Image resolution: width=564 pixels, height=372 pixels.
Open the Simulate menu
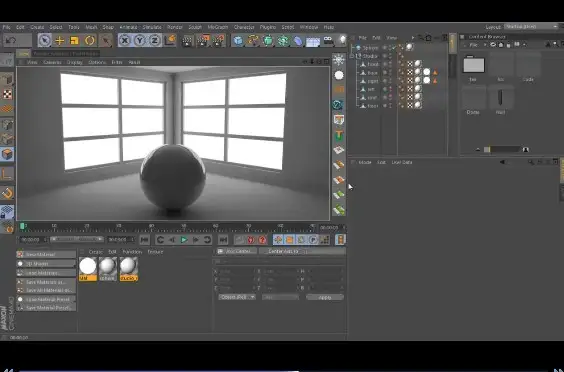[x=152, y=27]
